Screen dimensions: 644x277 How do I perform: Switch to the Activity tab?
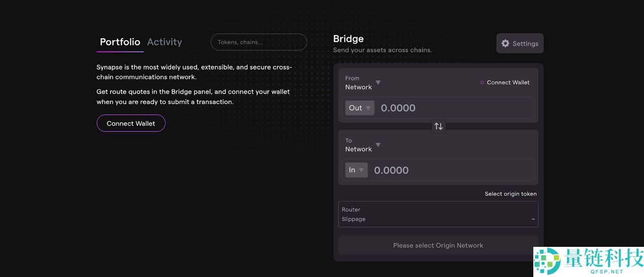165,42
